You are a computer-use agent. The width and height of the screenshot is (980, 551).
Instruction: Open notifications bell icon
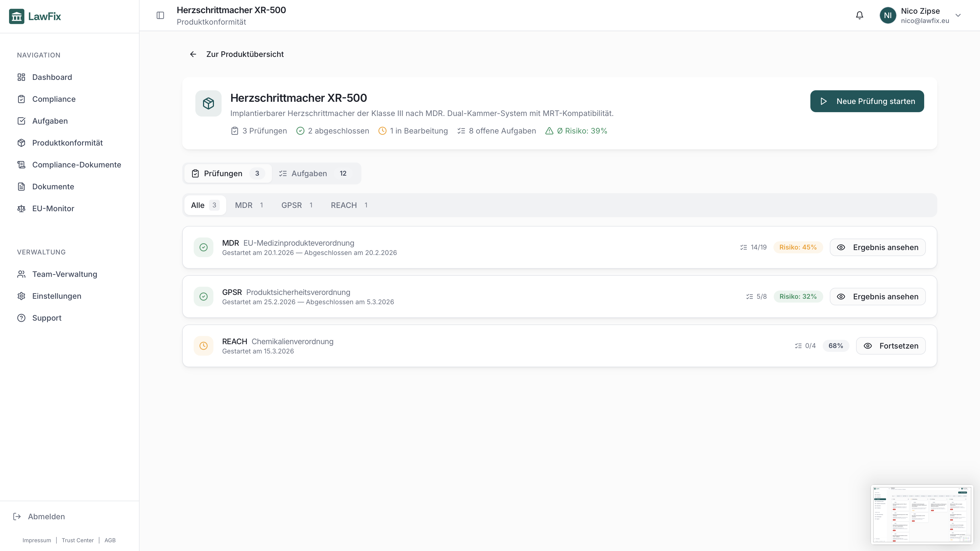tap(859, 15)
